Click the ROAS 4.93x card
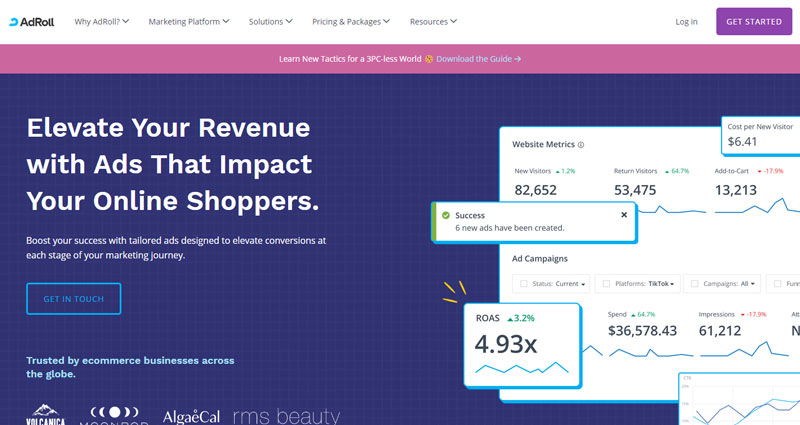 (522, 345)
